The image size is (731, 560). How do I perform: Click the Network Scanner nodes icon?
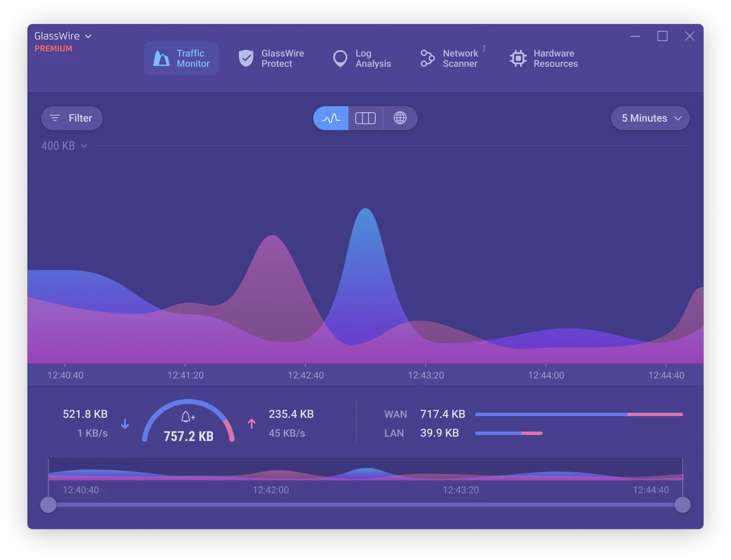pyautogui.click(x=428, y=58)
